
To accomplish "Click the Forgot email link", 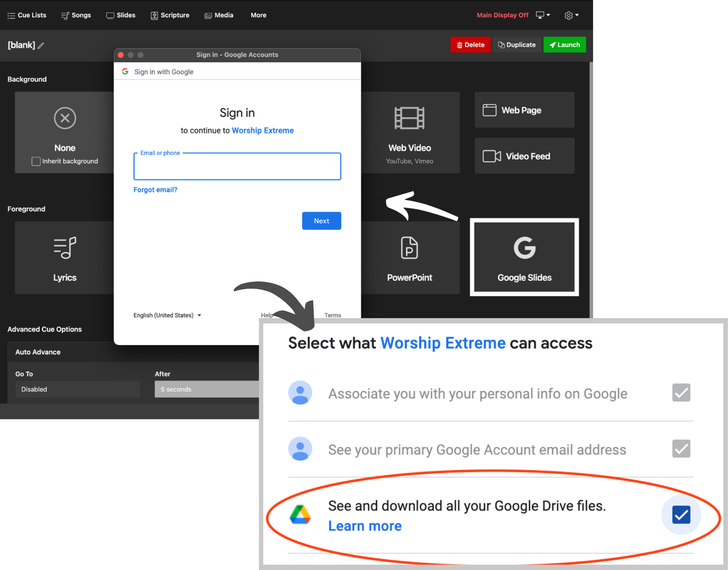I will point(156,189).
